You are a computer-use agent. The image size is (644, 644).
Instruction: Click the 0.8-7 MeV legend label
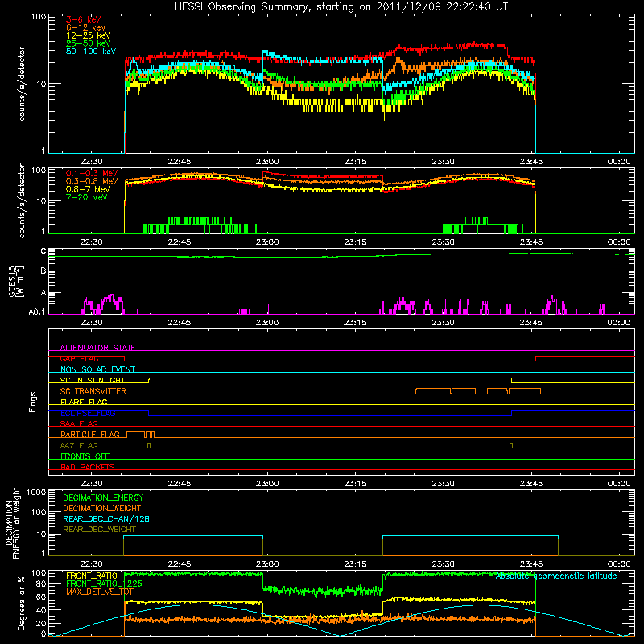tap(89, 189)
